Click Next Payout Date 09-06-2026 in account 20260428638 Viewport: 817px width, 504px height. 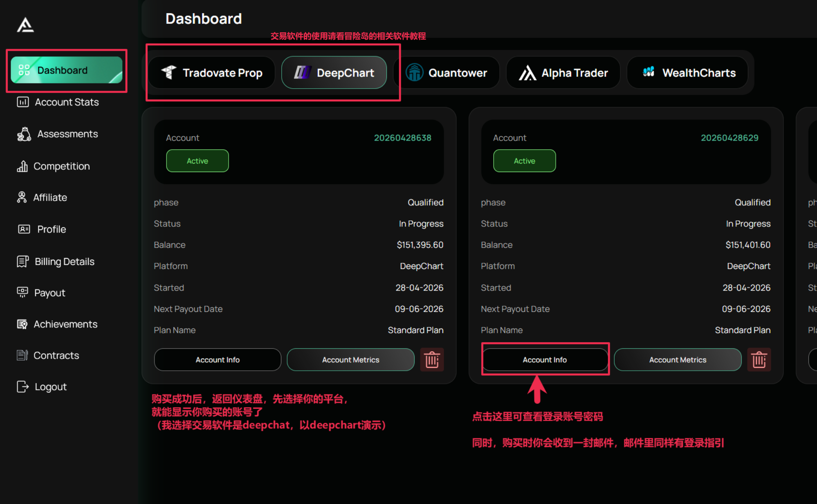tap(419, 309)
